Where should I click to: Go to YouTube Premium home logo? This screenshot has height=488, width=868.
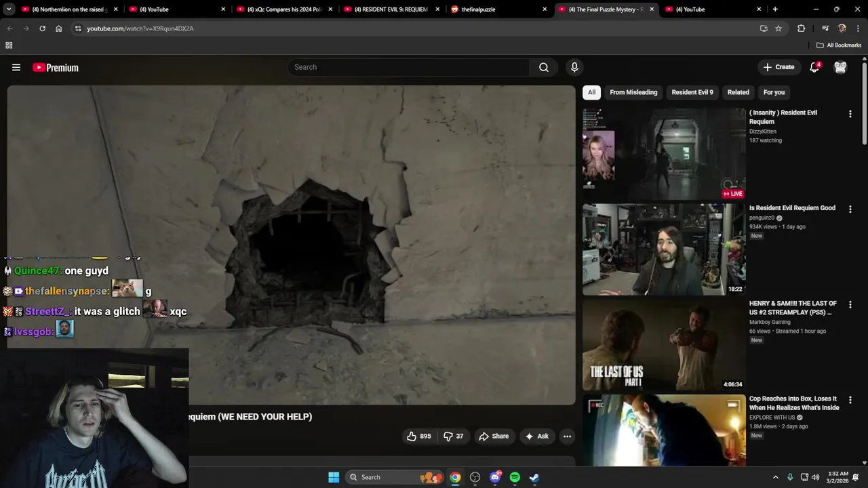click(x=56, y=67)
